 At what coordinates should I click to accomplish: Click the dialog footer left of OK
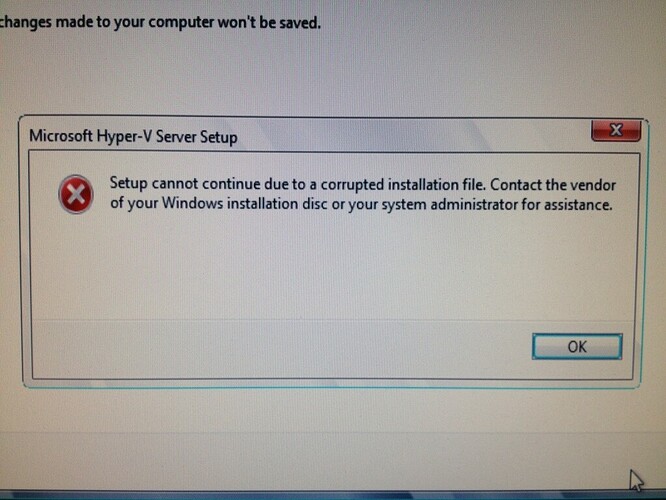(x=280, y=348)
